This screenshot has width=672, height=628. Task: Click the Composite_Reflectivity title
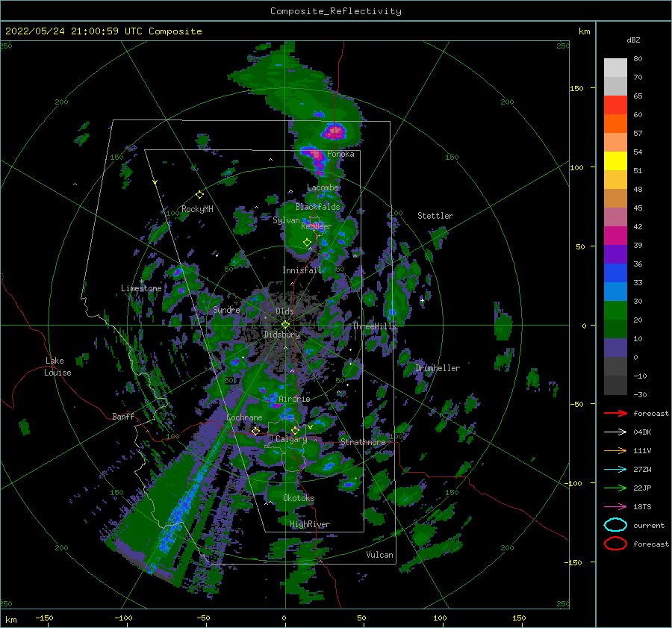(x=336, y=11)
